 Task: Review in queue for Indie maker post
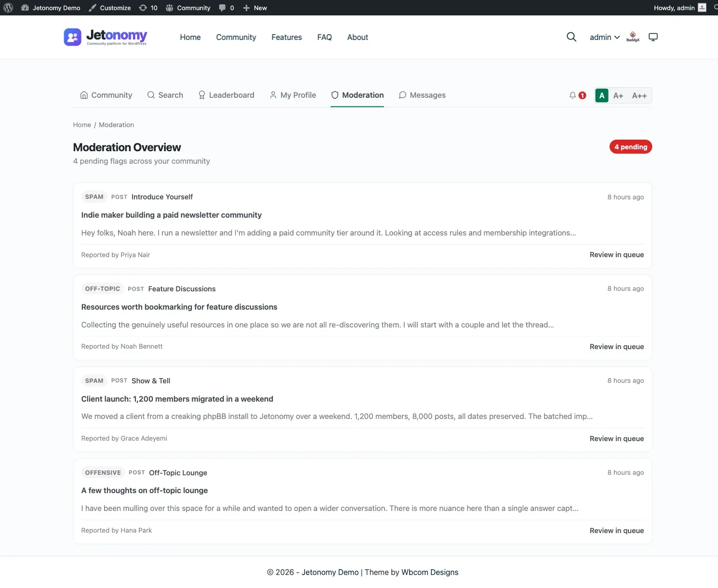617,255
